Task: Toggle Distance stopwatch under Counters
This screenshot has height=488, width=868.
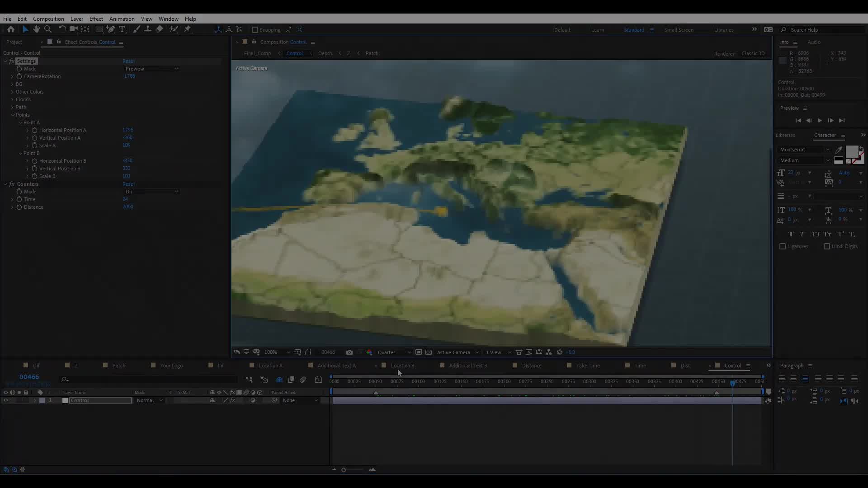Action: pos(19,207)
